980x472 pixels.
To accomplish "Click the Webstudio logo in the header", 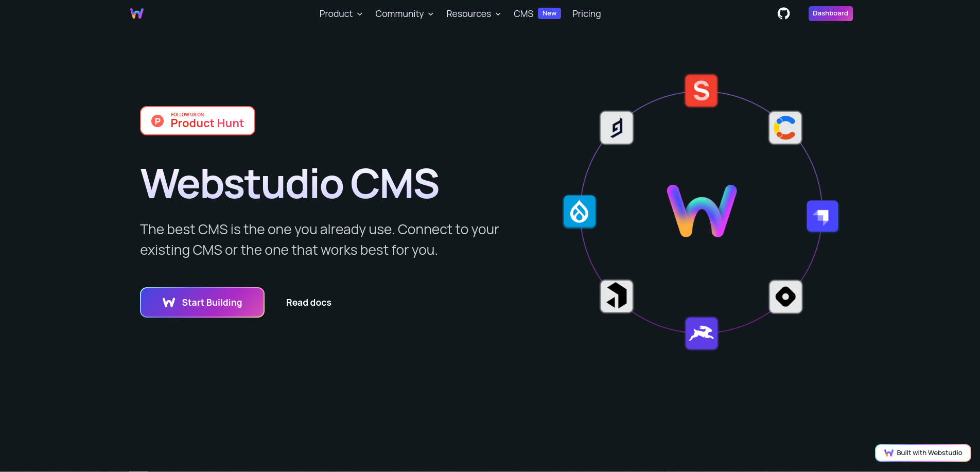I will pos(137,13).
